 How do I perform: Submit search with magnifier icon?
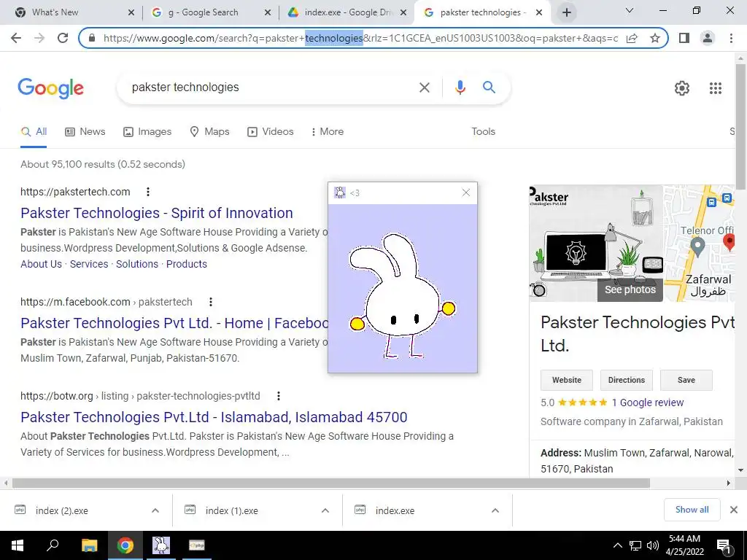coord(489,87)
